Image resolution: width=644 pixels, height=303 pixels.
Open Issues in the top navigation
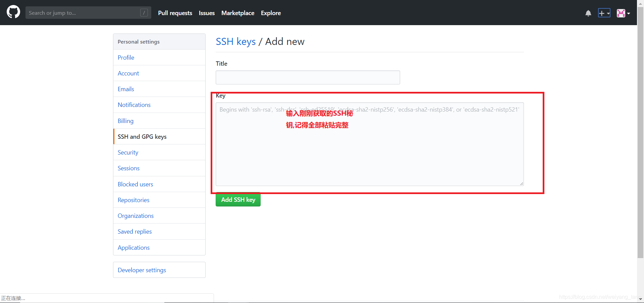207,13
